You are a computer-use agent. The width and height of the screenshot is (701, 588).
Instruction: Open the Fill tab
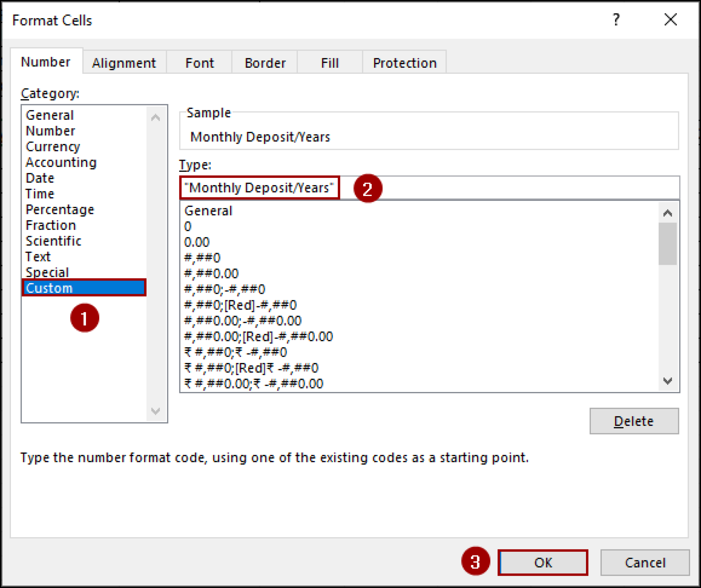tap(329, 63)
